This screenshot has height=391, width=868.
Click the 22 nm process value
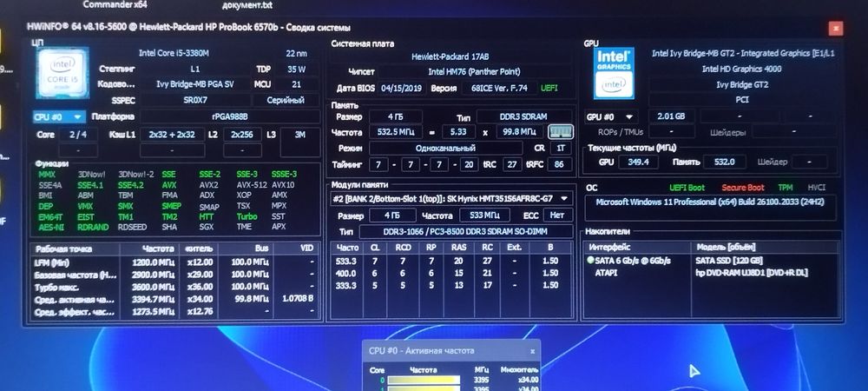[296, 54]
